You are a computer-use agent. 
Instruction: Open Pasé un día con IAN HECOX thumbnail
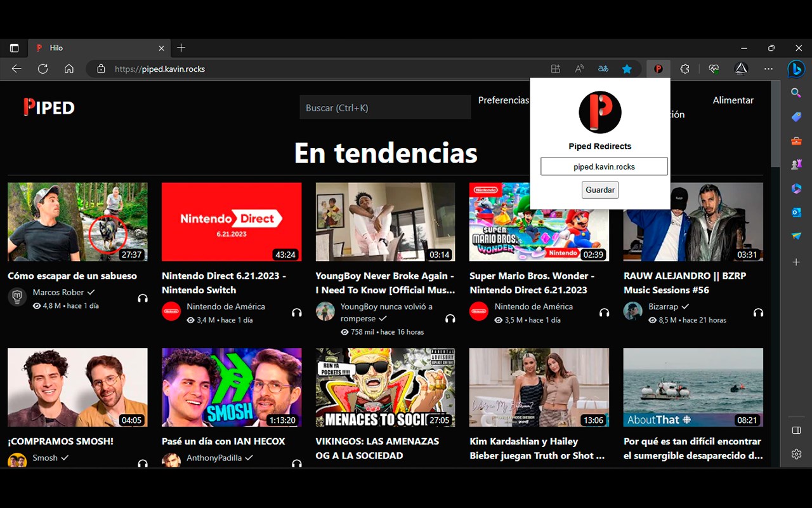pyautogui.click(x=232, y=387)
